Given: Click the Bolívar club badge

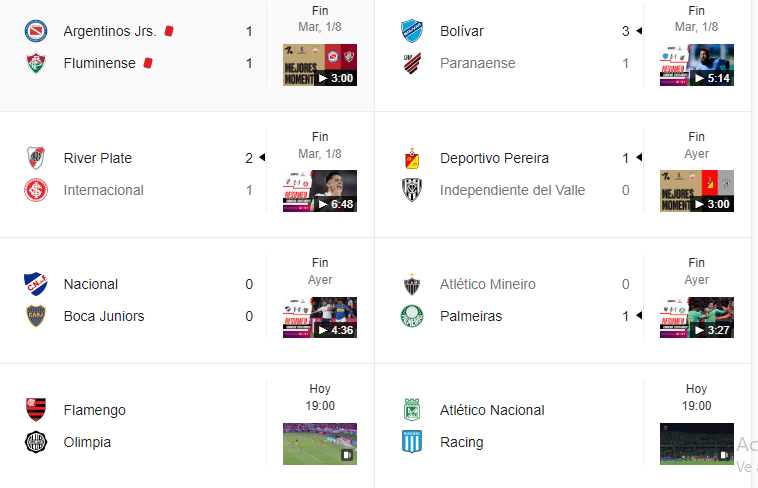Looking at the screenshot, I should pyautogui.click(x=412, y=31).
